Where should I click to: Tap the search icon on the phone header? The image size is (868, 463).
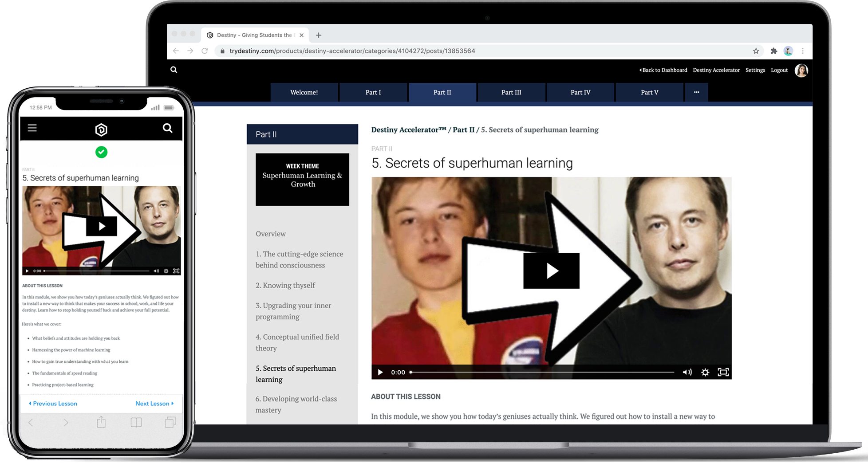coord(167,128)
